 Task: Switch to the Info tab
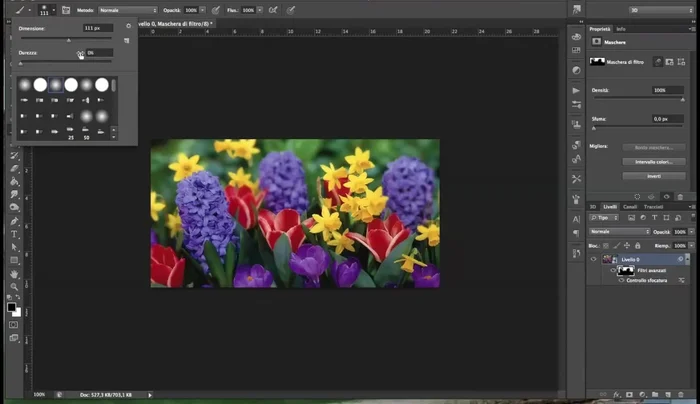click(621, 29)
